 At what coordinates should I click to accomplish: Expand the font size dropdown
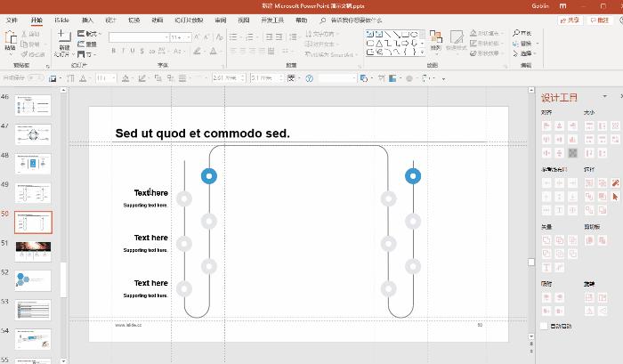point(187,37)
